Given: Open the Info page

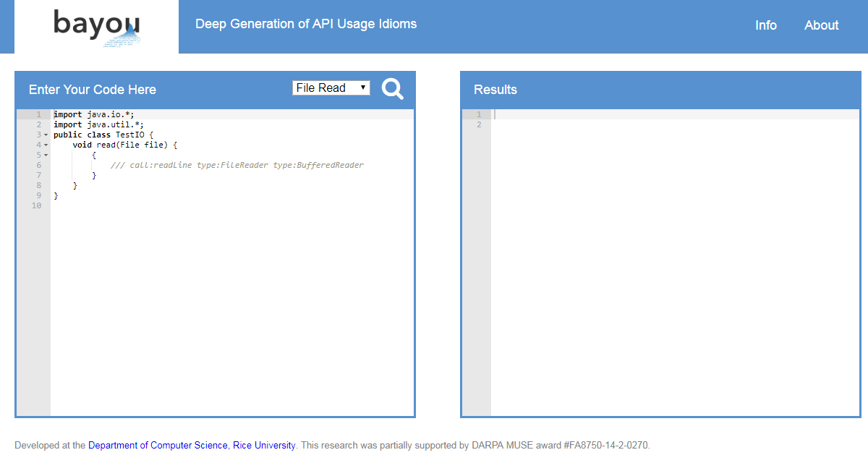Looking at the screenshot, I should [x=766, y=25].
